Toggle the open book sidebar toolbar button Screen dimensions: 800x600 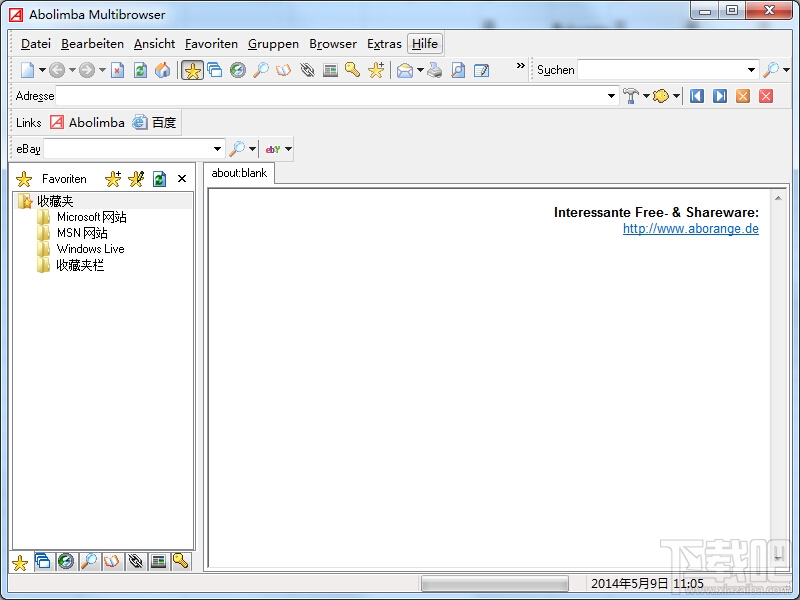[x=284, y=70]
